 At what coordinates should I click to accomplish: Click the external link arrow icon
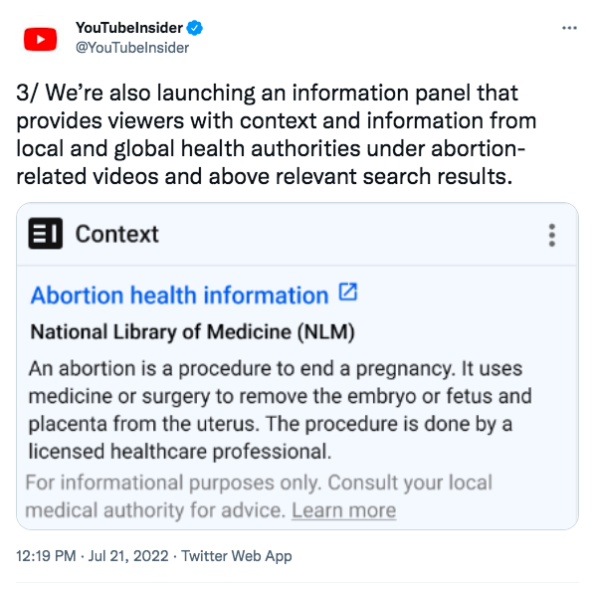(x=348, y=292)
